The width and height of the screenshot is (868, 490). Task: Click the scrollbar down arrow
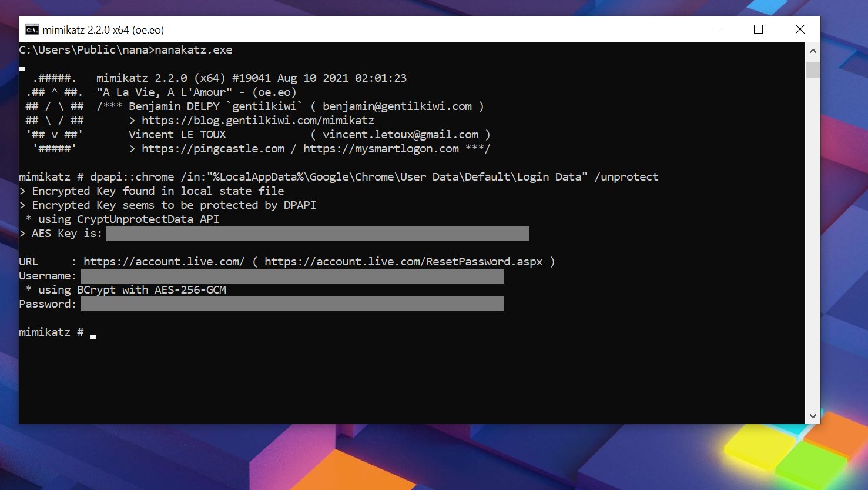(x=813, y=416)
